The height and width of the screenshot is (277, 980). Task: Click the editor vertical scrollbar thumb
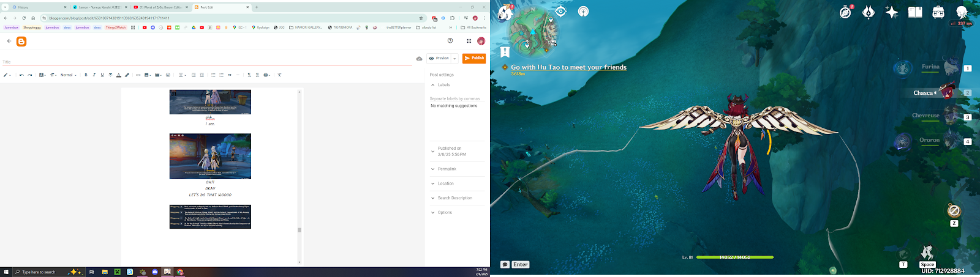(x=300, y=230)
